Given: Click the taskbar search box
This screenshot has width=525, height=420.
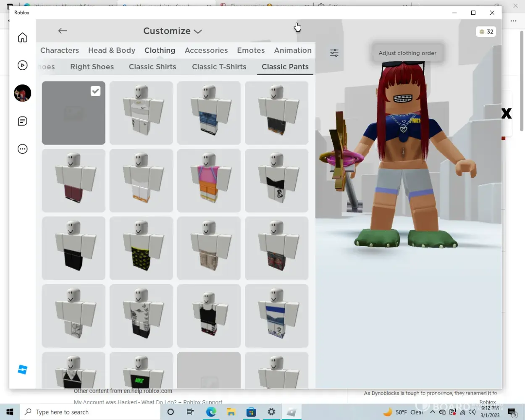Looking at the screenshot, I should [90, 412].
